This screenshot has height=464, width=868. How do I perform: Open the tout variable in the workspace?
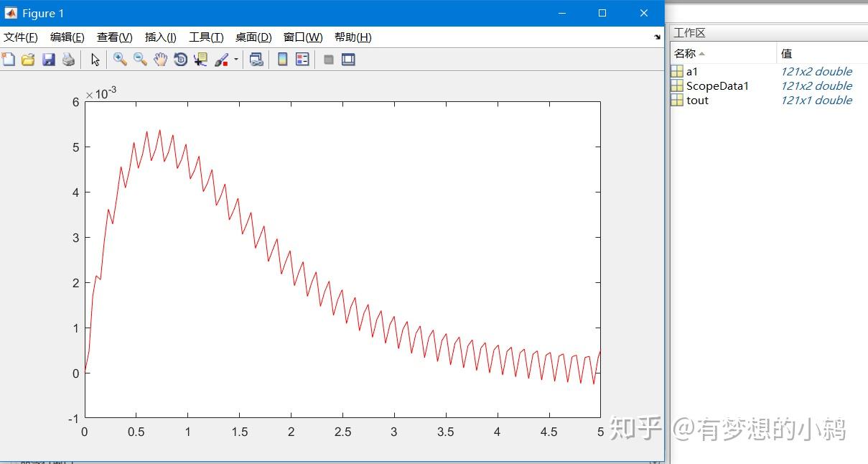[x=697, y=101]
